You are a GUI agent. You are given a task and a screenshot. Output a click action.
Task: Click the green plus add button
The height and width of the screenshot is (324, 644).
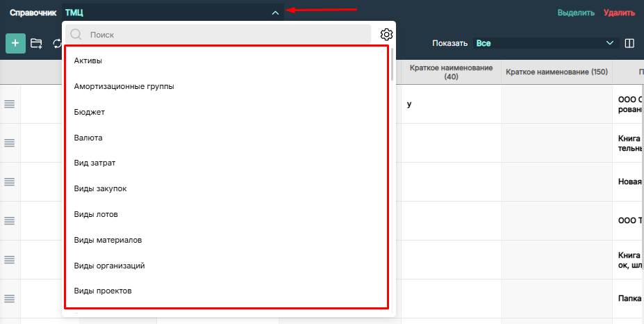[15, 43]
